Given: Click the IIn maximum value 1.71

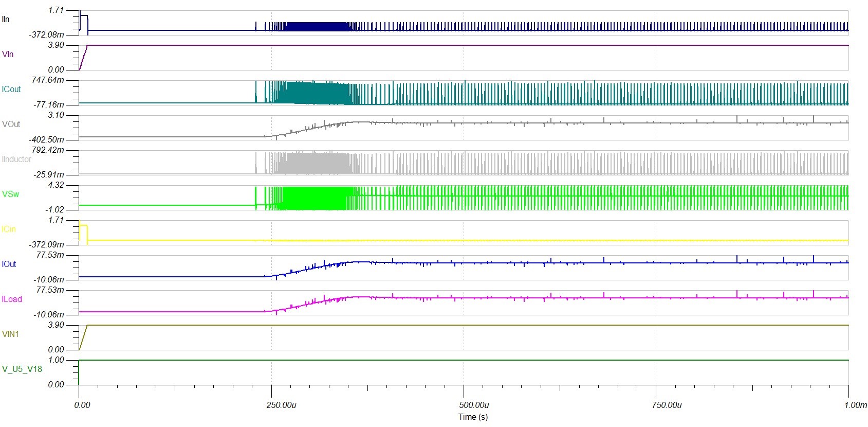Looking at the screenshot, I should 56,10.
